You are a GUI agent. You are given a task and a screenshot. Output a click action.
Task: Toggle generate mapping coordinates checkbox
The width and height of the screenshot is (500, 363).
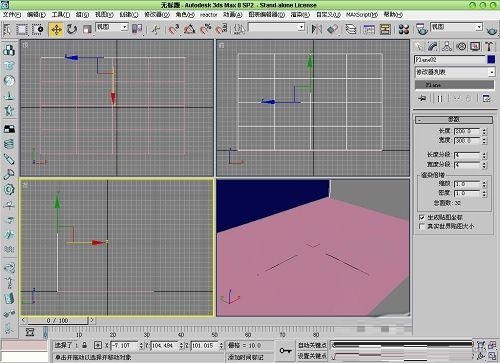tap(422, 217)
